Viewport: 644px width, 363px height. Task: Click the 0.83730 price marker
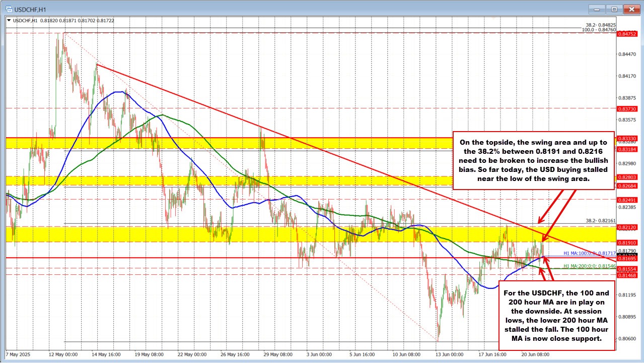pyautogui.click(x=628, y=109)
